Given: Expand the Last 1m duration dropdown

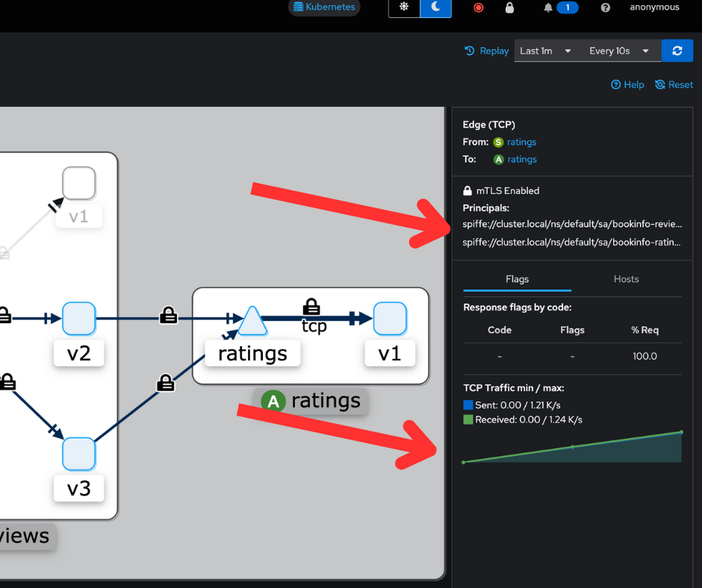Looking at the screenshot, I should click(545, 51).
